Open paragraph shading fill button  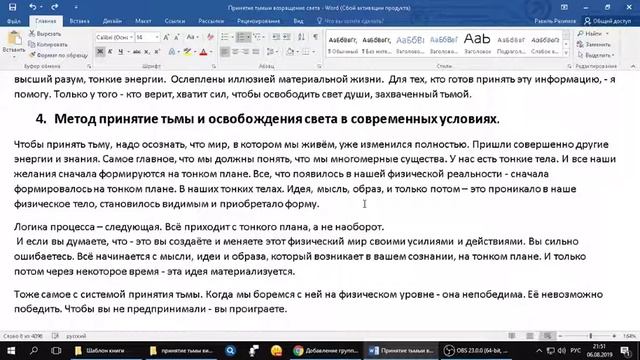pyautogui.click(x=289, y=52)
